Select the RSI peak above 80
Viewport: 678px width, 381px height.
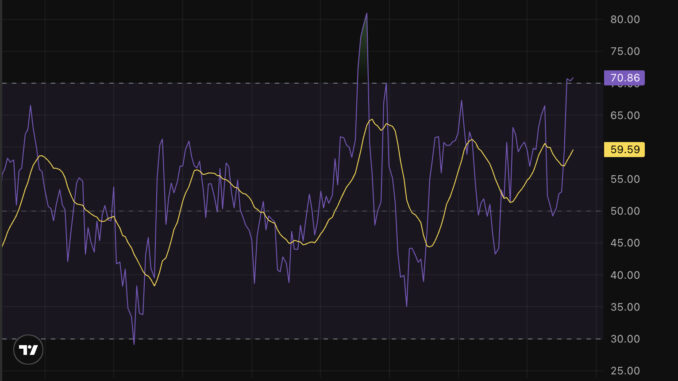click(366, 14)
